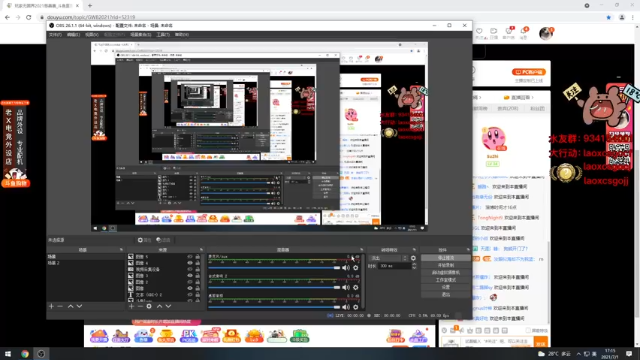This screenshot has width=640, height=360.
Task: Click the 麦克风/Aux volume slider
Action: (274, 268)
